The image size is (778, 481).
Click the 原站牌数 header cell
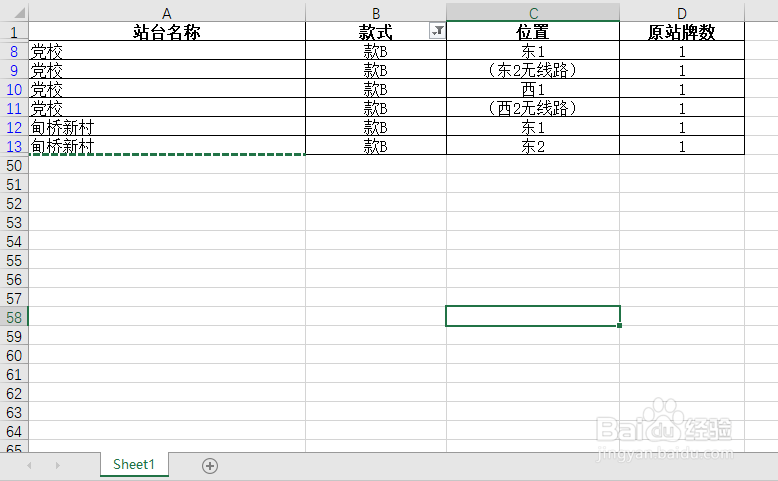click(682, 32)
